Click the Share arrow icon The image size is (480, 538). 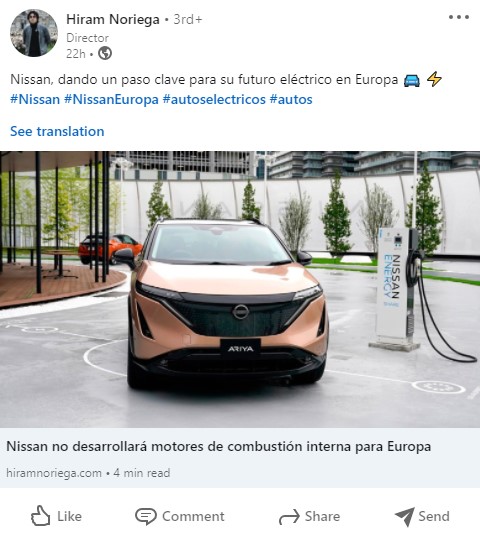pyautogui.click(x=289, y=517)
